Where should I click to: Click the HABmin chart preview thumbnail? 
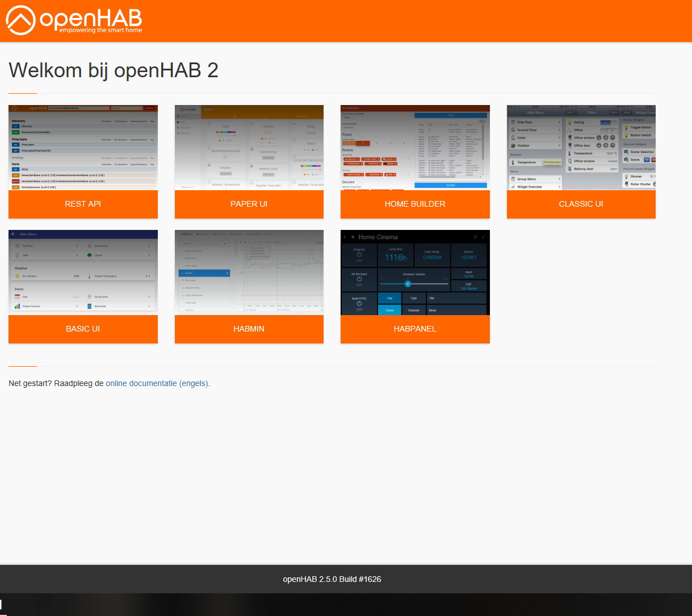pyautogui.click(x=249, y=273)
